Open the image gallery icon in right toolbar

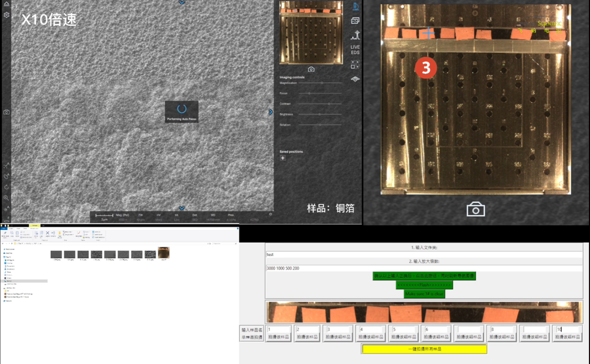(355, 21)
